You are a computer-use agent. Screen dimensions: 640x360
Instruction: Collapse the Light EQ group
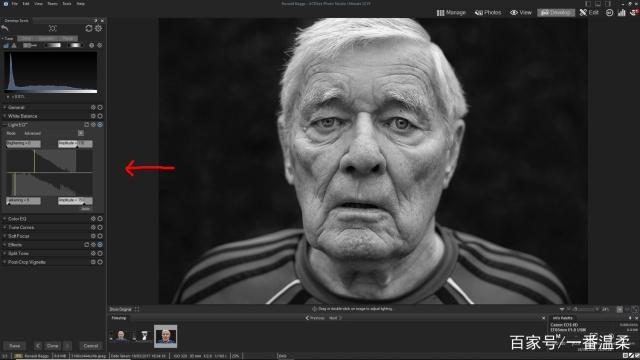pos(4,124)
